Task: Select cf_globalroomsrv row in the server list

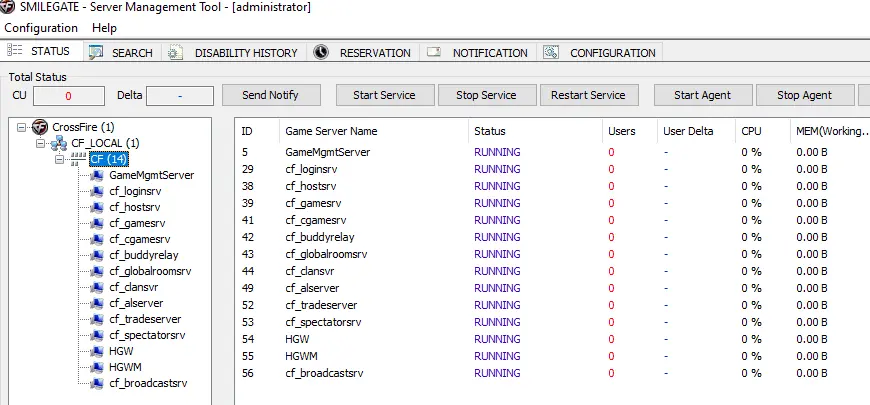Action: tap(552, 254)
